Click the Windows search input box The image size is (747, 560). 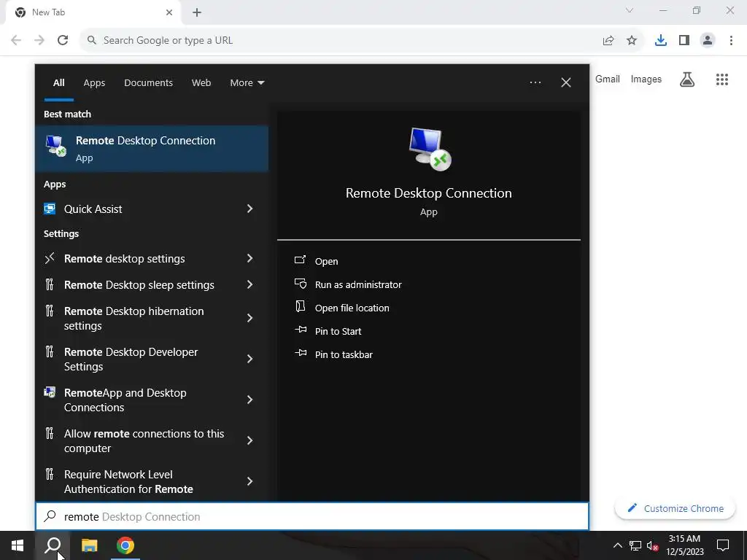click(312, 517)
